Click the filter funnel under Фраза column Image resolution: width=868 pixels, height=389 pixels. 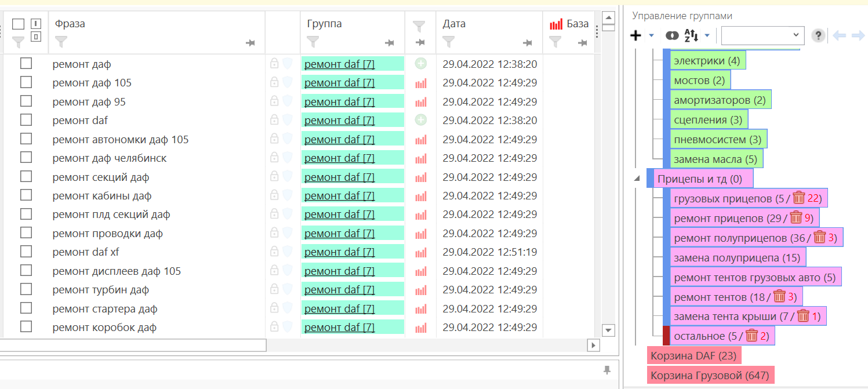tap(61, 42)
